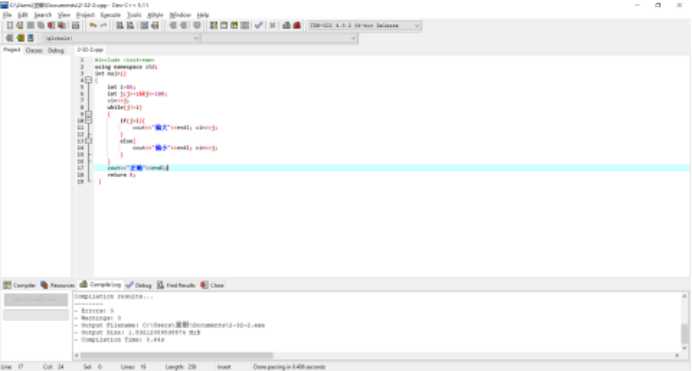The image size is (692, 371).
Task: Collapse the code fold at line 4
Action: pos(88,80)
